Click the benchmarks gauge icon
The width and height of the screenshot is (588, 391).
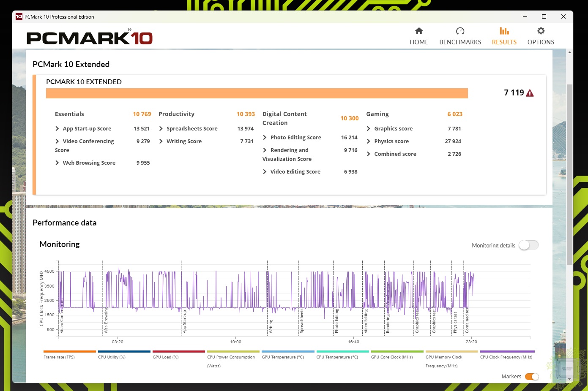460,31
